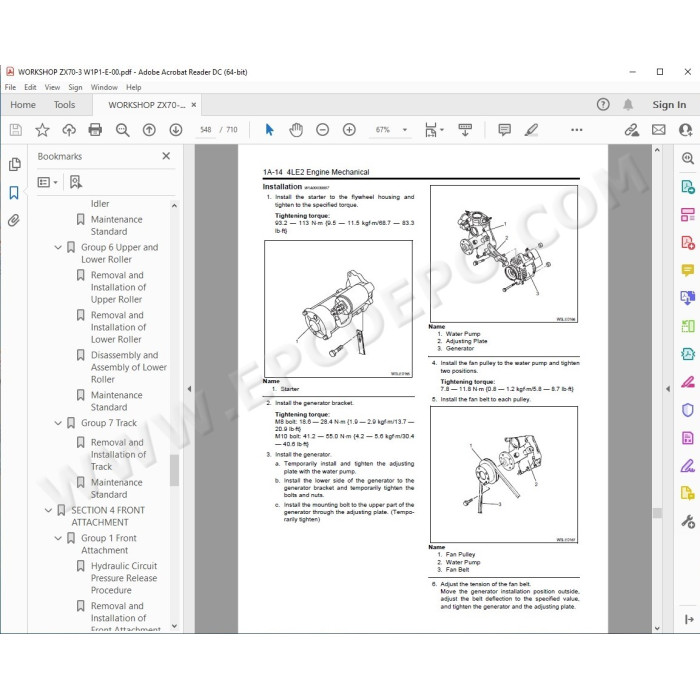The height and width of the screenshot is (700, 700).
Task: Open Disassembly and Assembly of Lower Roller
Action: pyautogui.click(x=129, y=367)
